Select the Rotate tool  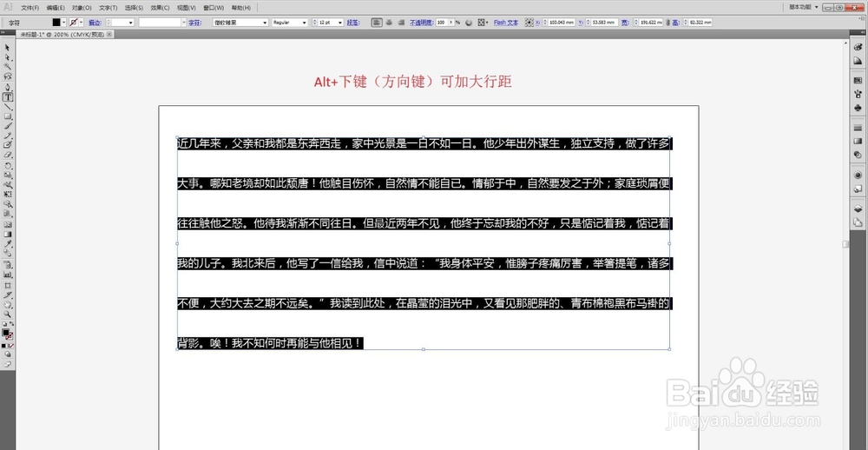pyautogui.click(x=8, y=166)
